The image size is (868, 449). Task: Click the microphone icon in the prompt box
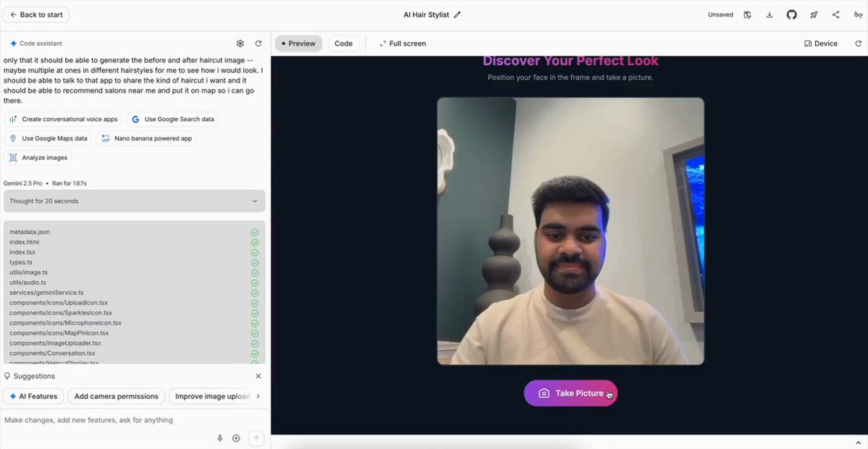click(x=220, y=438)
